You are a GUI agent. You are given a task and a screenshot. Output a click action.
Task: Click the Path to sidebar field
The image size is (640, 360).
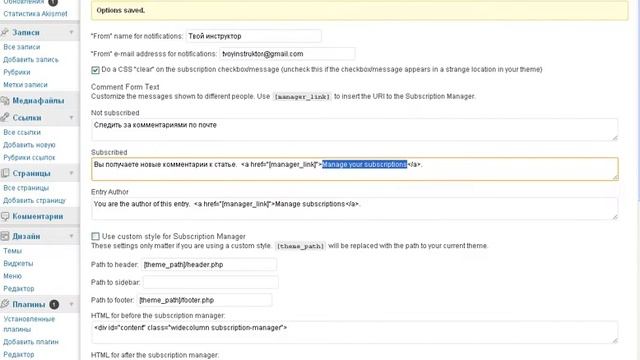(211, 282)
